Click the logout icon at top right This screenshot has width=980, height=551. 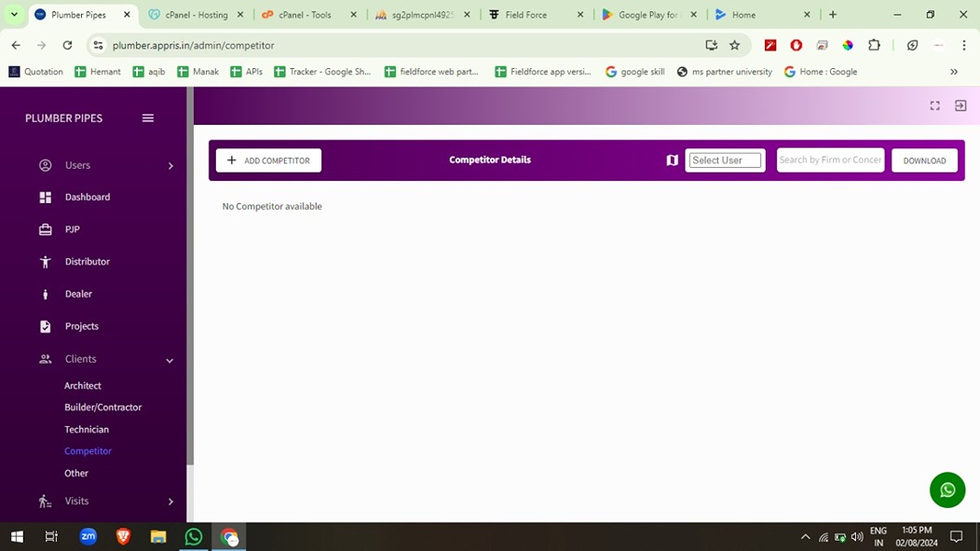tap(960, 106)
